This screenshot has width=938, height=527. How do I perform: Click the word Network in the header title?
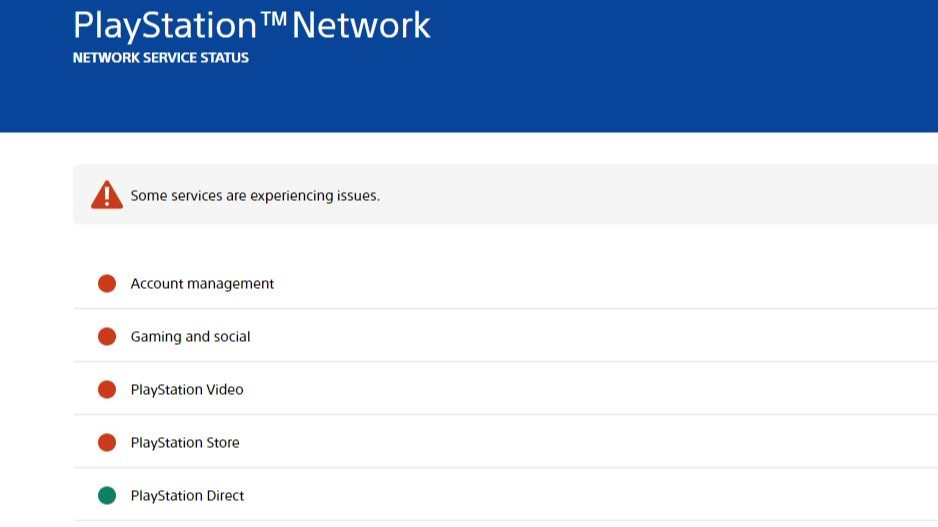pos(361,24)
